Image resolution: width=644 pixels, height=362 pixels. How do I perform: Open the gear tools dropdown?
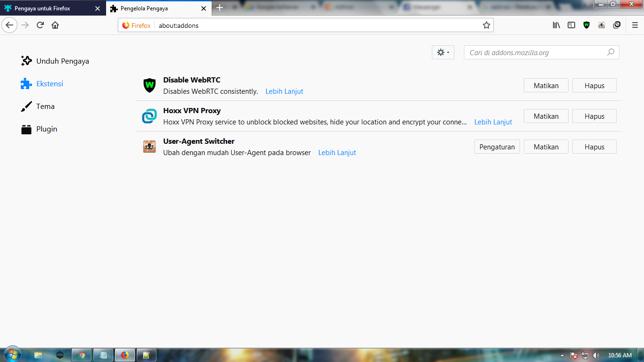pos(443,52)
